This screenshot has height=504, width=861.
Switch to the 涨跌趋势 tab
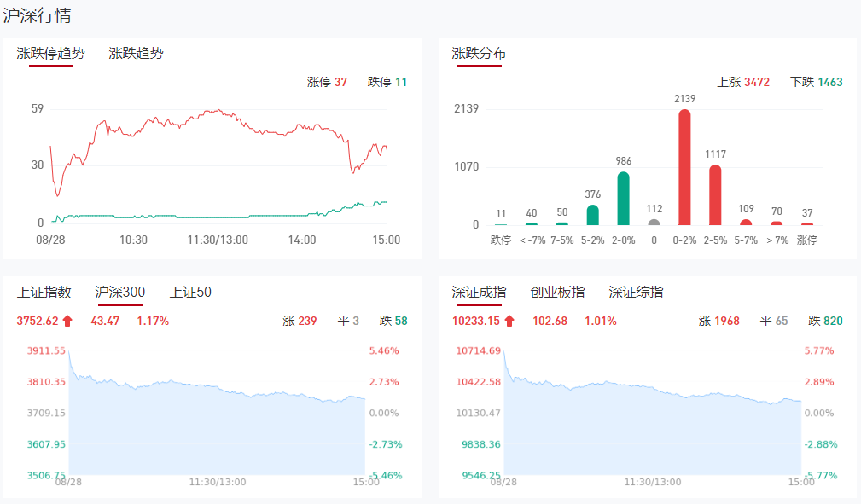[x=136, y=53]
